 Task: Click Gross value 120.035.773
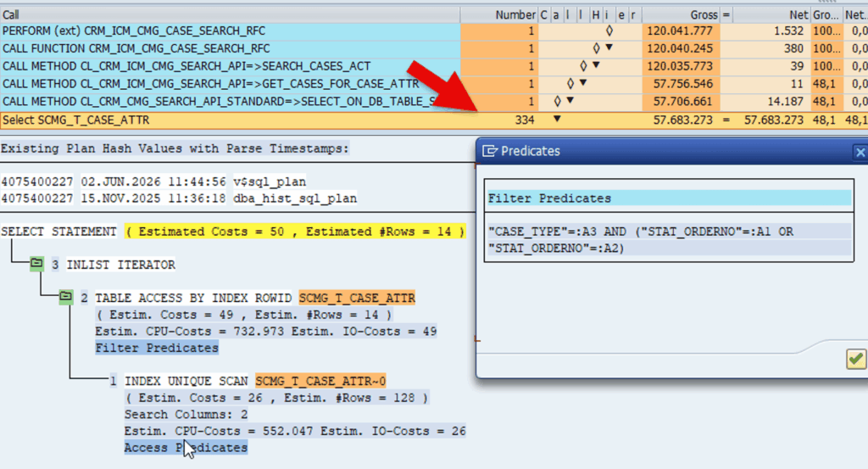coord(680,66)
